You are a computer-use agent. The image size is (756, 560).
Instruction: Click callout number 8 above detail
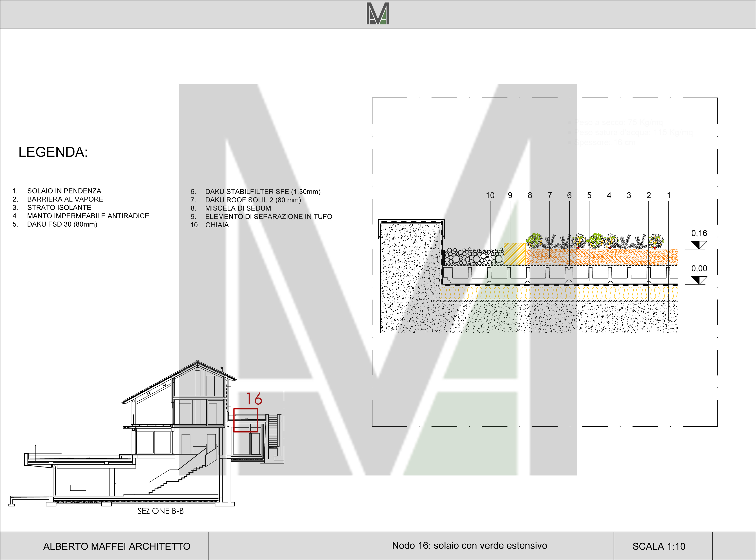point(530,195)
